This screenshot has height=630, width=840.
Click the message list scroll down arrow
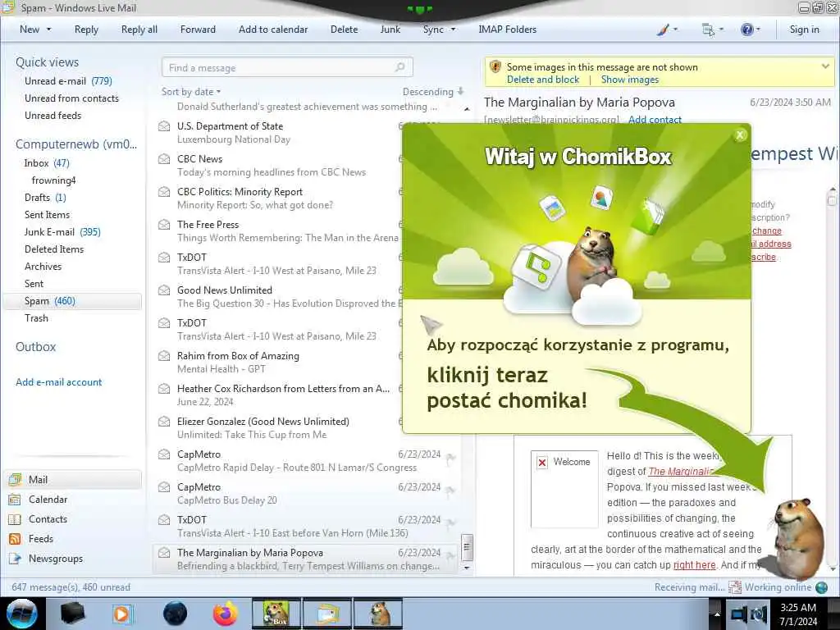tap(467, 568)
